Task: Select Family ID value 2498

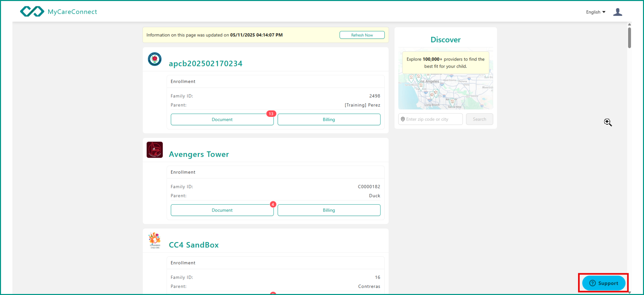Action: 374,96
